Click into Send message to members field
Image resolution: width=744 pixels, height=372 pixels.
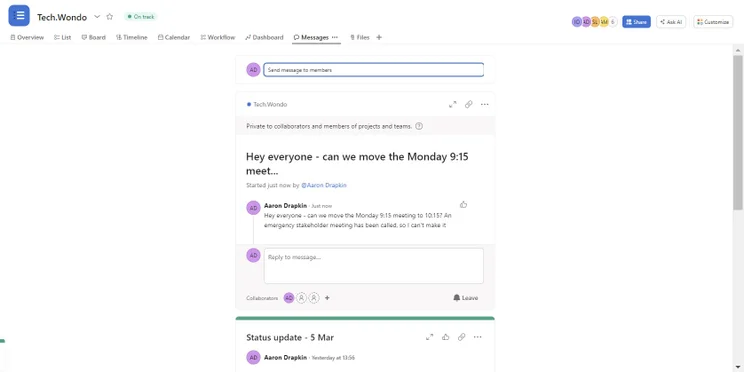point(373,70)
